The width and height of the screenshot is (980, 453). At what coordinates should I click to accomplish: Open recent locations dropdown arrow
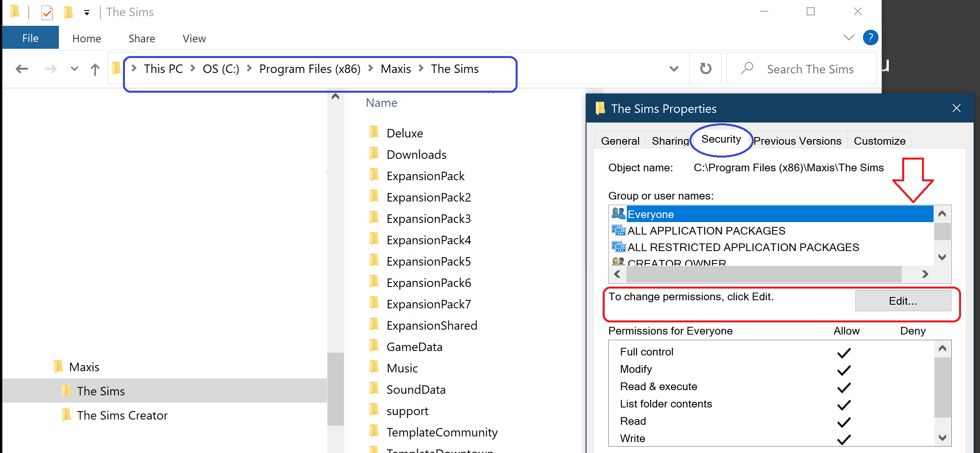(74, 69)
